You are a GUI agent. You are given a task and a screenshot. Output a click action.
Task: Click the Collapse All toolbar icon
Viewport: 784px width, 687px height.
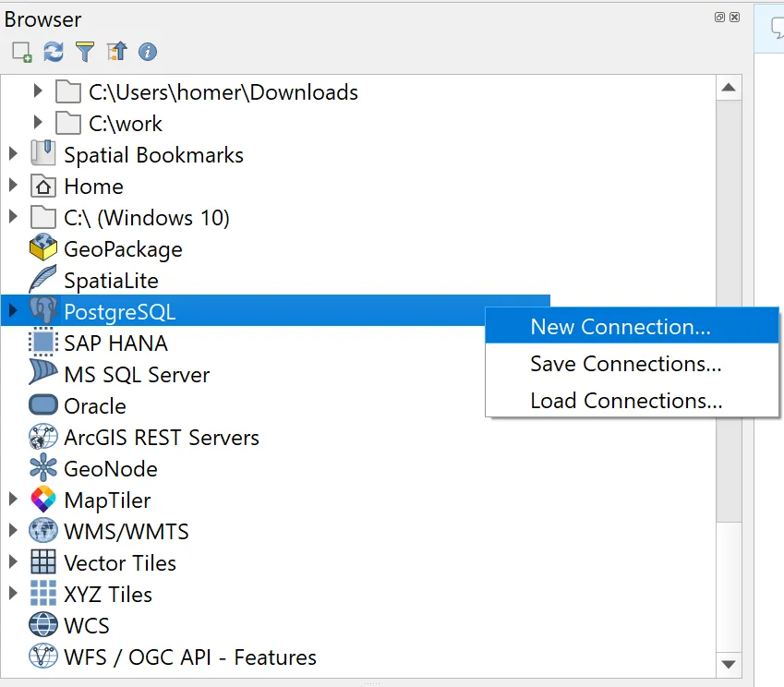point(116,53)
